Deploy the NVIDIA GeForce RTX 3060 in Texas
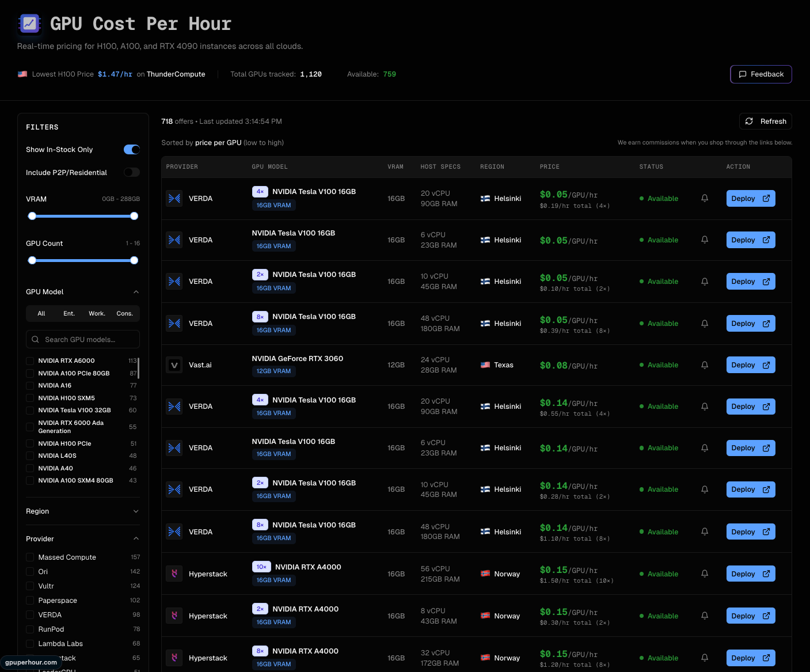 pyautogui.click(x=751, y=365)
